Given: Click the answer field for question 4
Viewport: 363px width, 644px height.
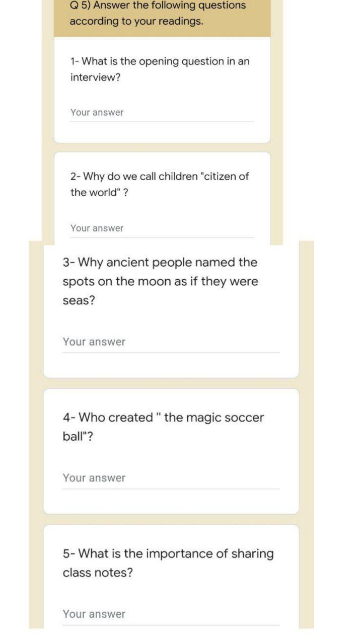Looking at the screenshot, I should [171, 478].
